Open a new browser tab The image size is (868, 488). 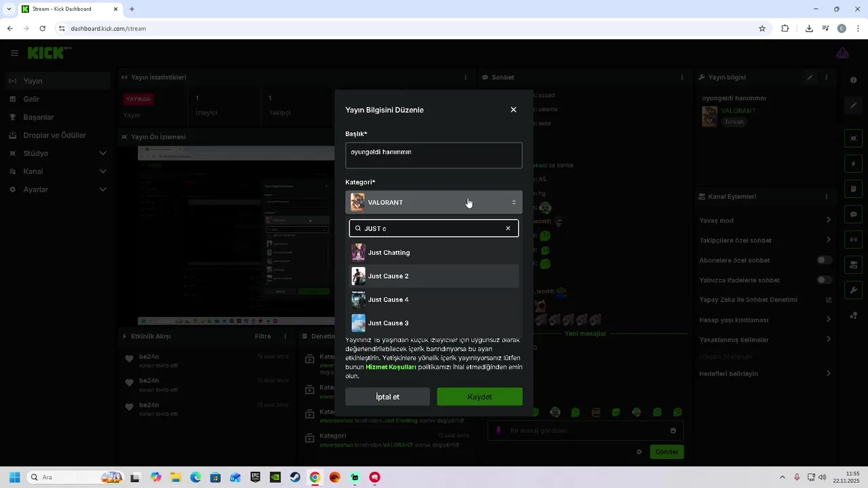[132, 9]
